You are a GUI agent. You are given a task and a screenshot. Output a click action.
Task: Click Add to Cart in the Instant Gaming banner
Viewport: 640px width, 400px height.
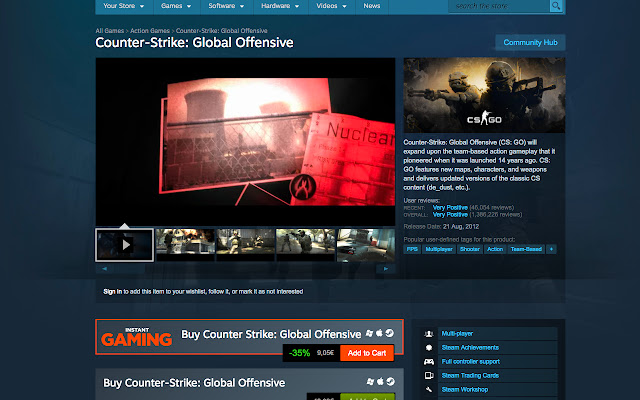click(x=367, y=353)
